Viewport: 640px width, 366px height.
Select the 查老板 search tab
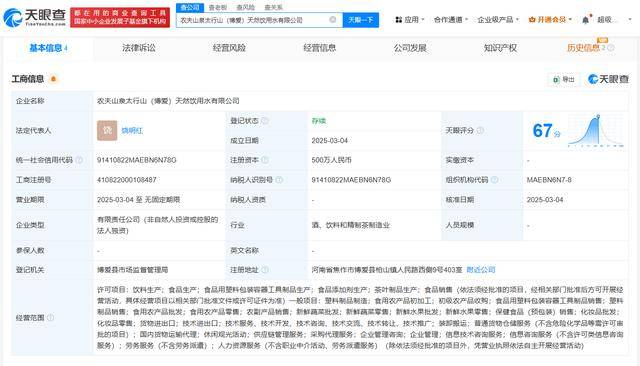[x=218, y=7]
